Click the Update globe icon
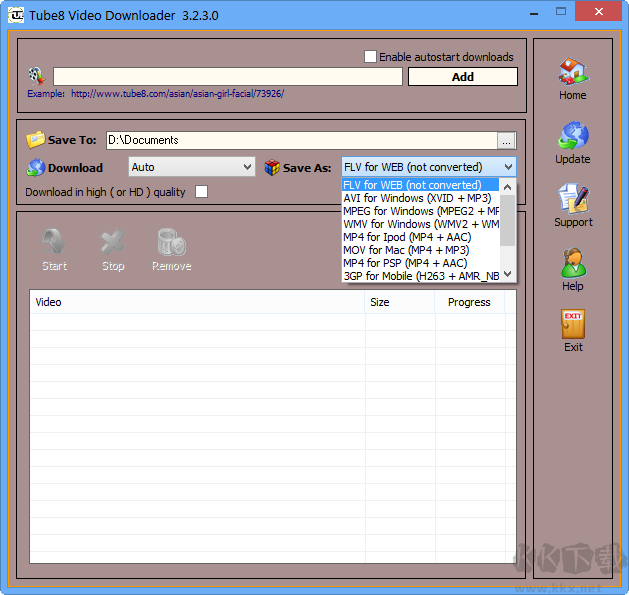The image size is (629, 595). (573, 135)
